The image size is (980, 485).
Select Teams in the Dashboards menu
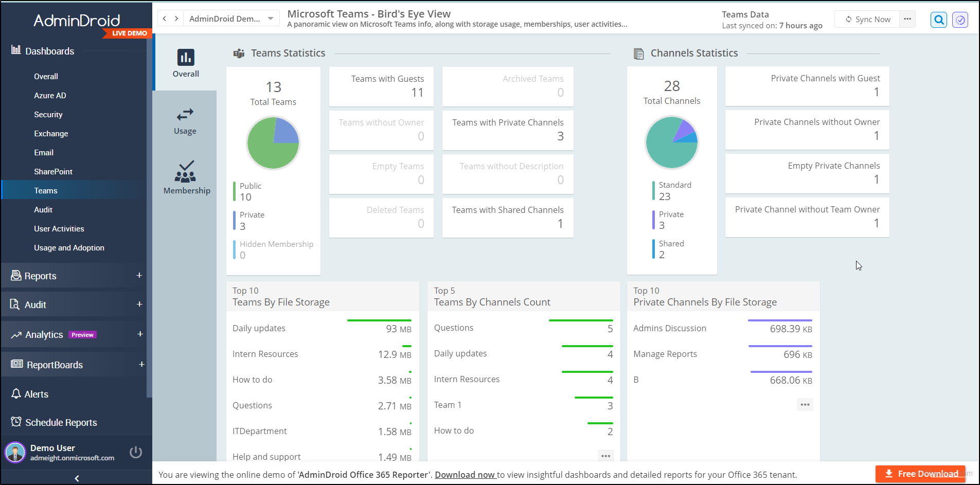point(45,190)
